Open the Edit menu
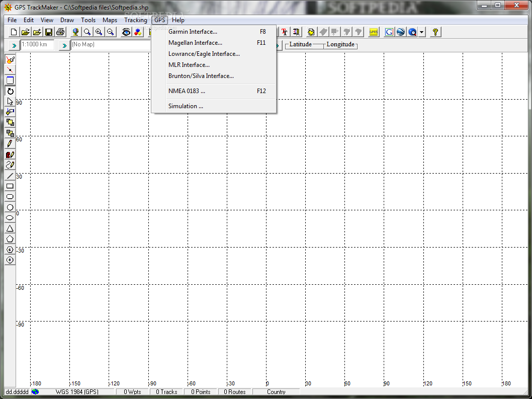 29,20
